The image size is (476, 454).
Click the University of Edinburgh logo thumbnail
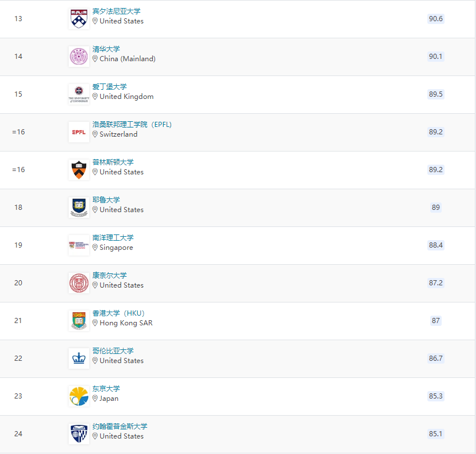79,94
